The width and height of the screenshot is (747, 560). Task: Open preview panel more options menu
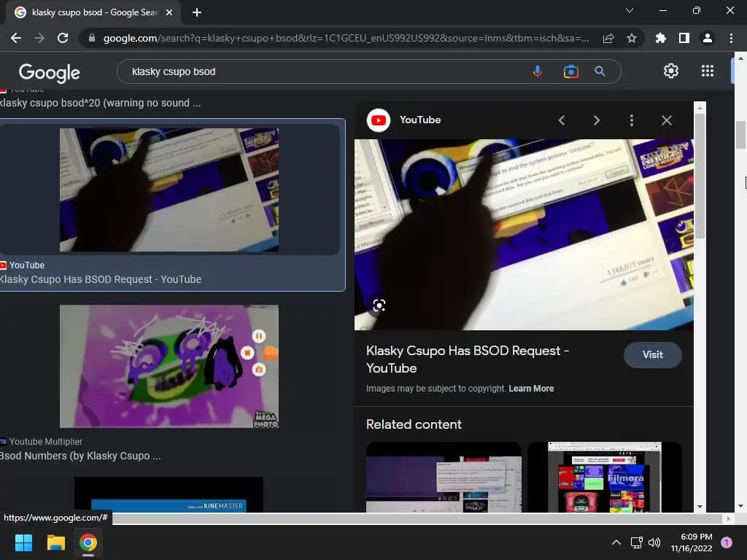point(632,120)
